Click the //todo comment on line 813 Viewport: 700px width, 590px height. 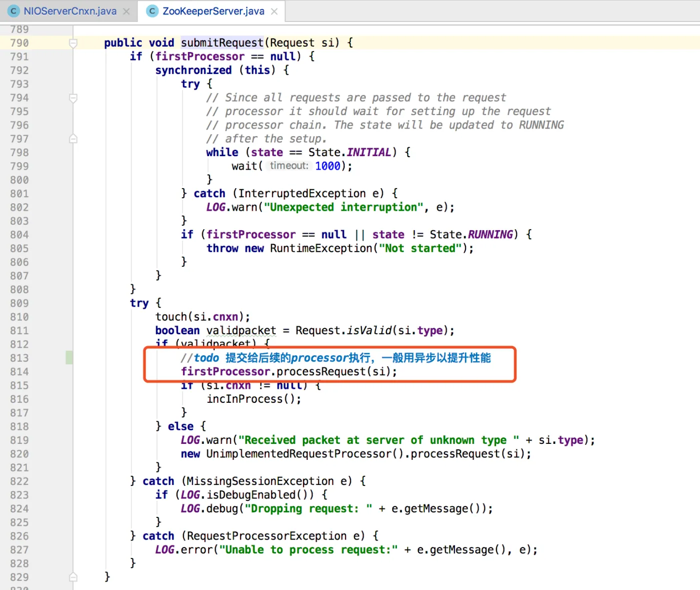tap(335, 358)
